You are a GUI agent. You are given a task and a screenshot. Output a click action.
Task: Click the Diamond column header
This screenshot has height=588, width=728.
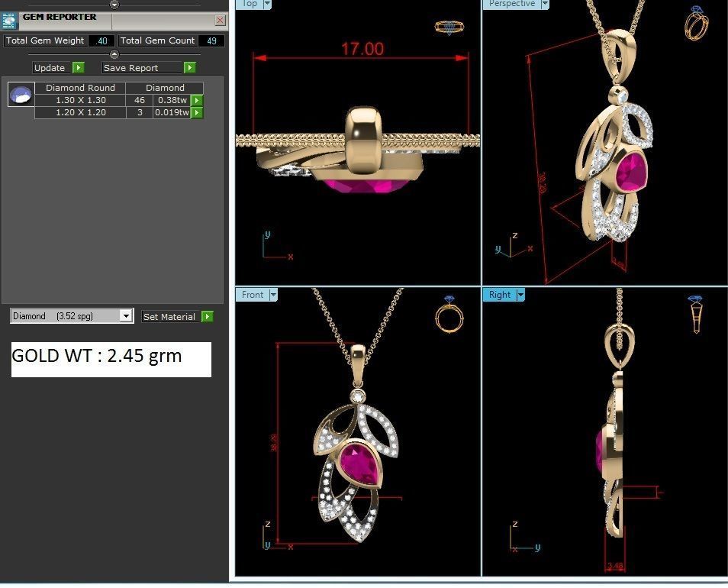(165, 88)
